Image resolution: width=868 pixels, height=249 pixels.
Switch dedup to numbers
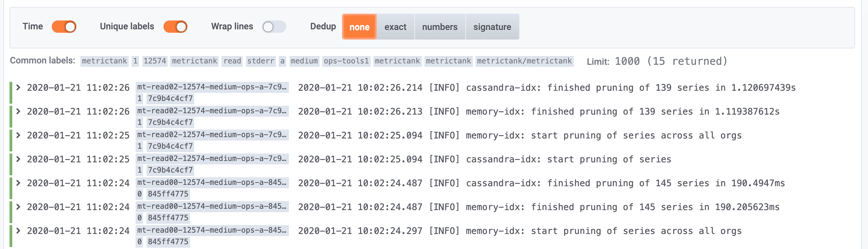[x=439, y=27]
